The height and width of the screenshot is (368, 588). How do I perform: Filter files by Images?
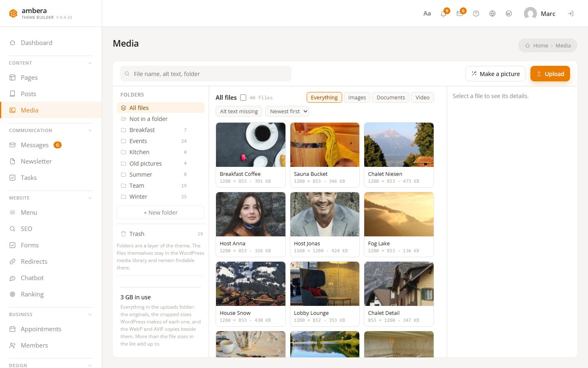[357, 97]
